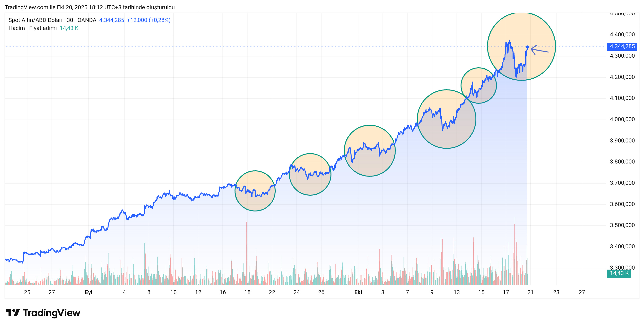Image resolution: width=644 pixels, height=327 pixels.
Task: Click the Hacim volume indicator label
Action: point(17,28)
